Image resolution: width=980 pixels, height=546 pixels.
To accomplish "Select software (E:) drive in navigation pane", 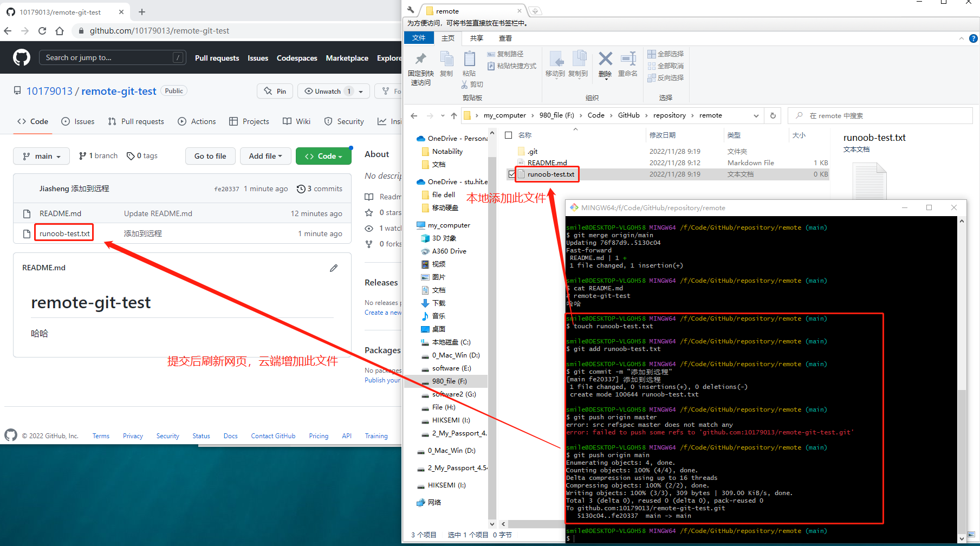I will click(x=451, y=368).
